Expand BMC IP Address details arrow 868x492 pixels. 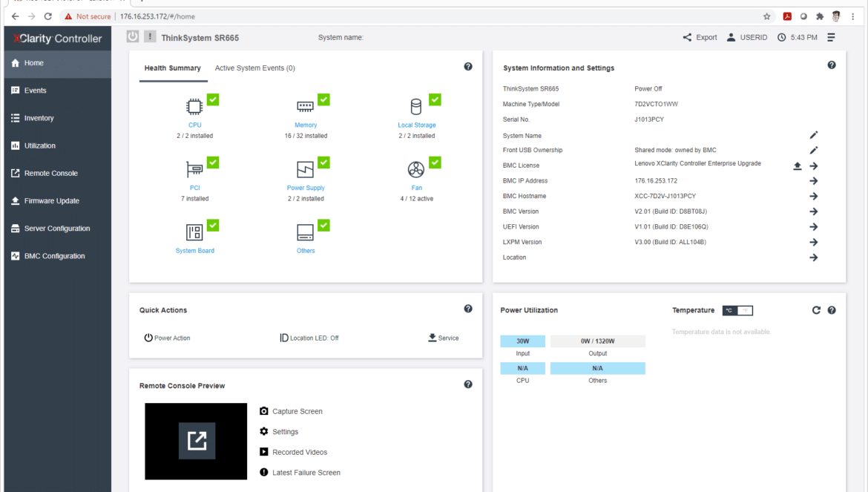(x=814, y=181)
